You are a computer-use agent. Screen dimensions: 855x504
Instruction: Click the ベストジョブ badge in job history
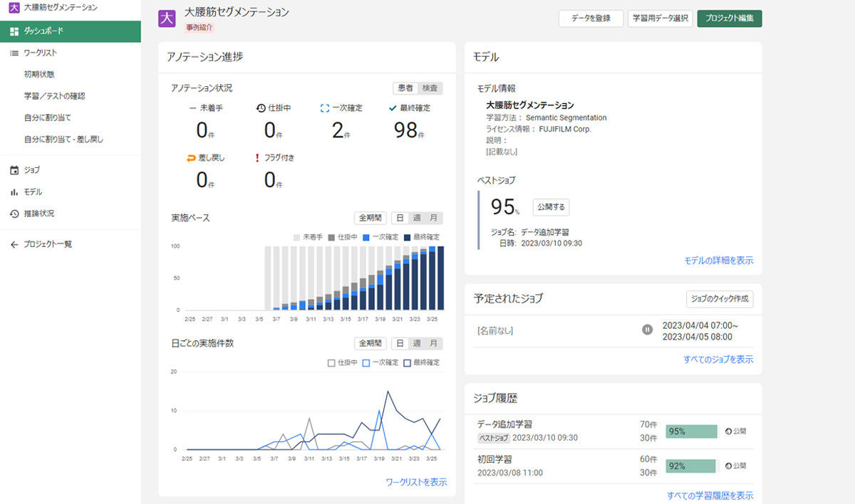493,438
